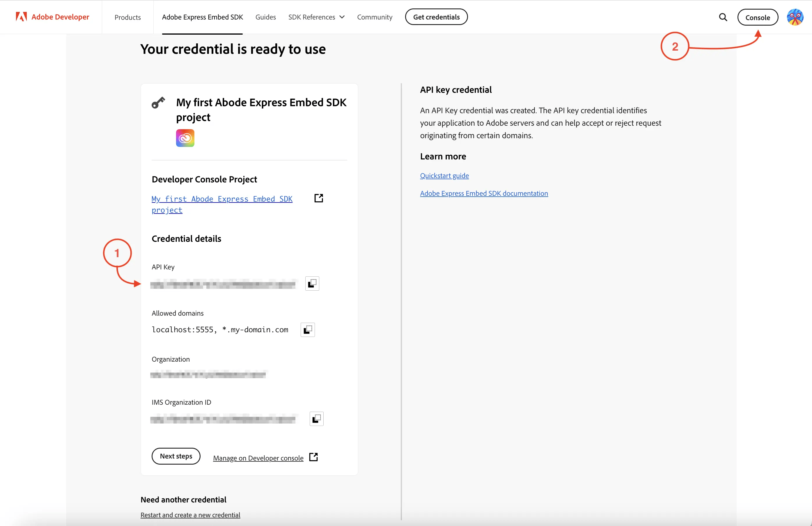Select the localhost:5555, *.my-domain.com text

(x=220, y=330)
